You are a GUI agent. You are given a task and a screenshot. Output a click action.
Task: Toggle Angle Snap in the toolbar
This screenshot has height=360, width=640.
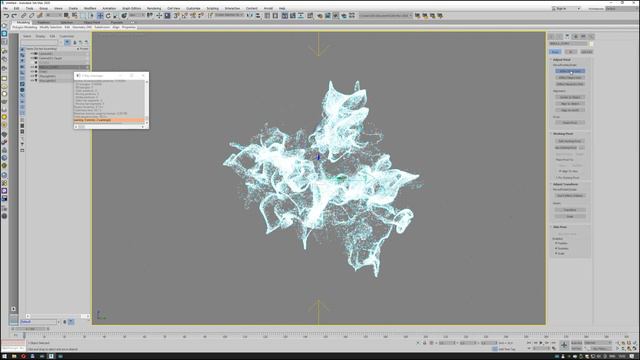[184, 16]
